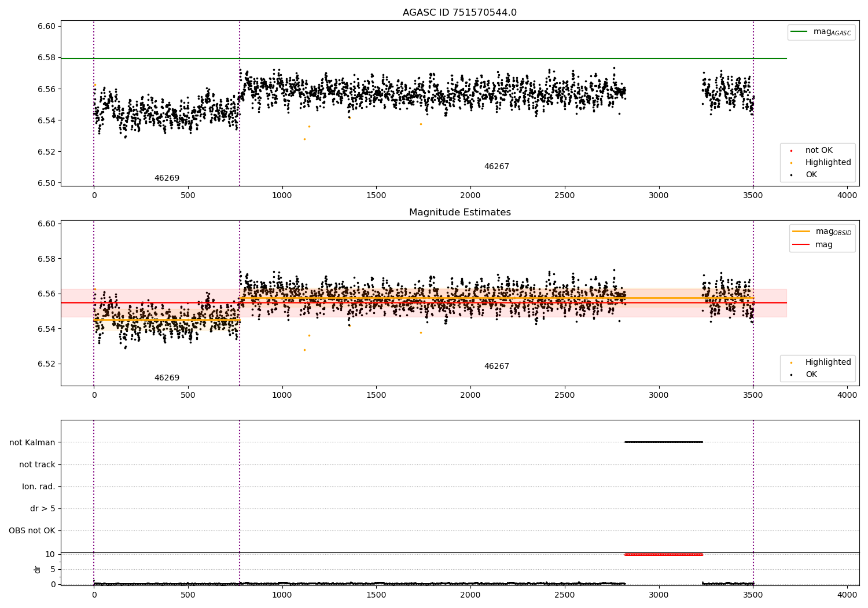Click the 6.50 y-tick label of top plot
The width and height of the screenshot is (868, 608).
coord(46,184)
